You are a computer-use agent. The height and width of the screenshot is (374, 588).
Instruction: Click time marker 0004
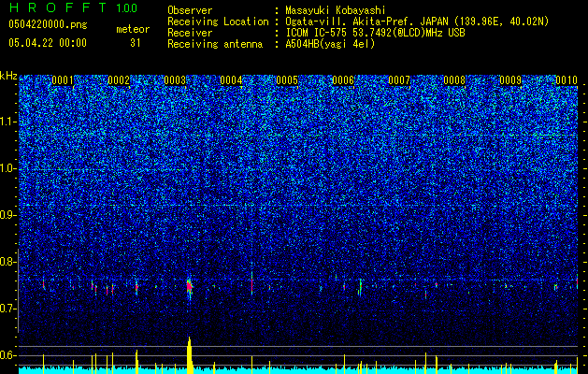pyautogui.click(x=231, y=80)
